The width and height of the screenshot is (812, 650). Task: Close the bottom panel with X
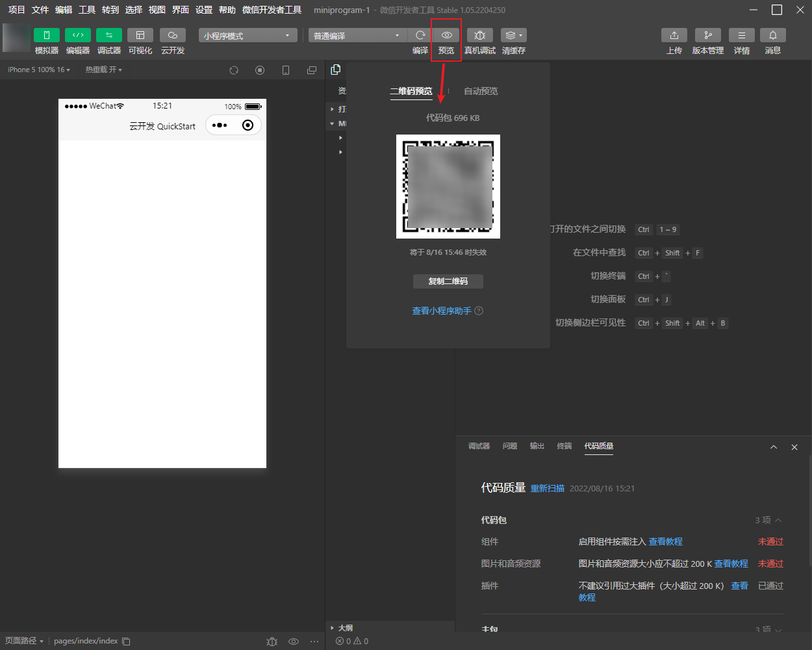tap(794, 447)
